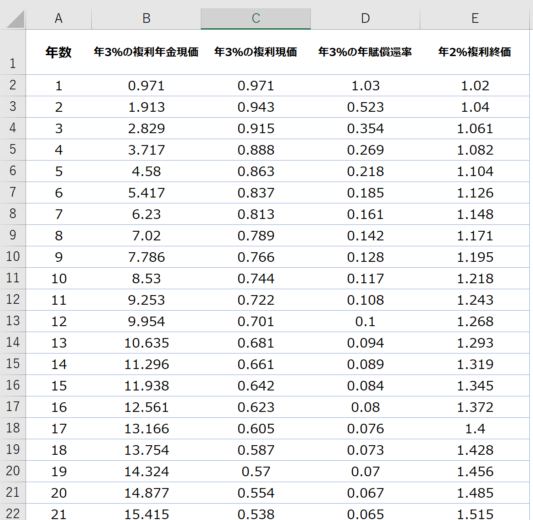Select cell containing 0.744

(x=256, y=279)
